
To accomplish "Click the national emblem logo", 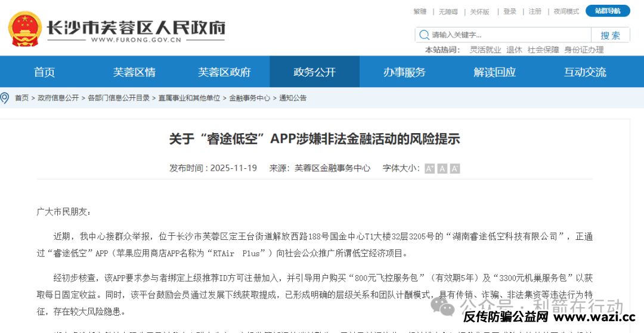I will coord(24,29).
